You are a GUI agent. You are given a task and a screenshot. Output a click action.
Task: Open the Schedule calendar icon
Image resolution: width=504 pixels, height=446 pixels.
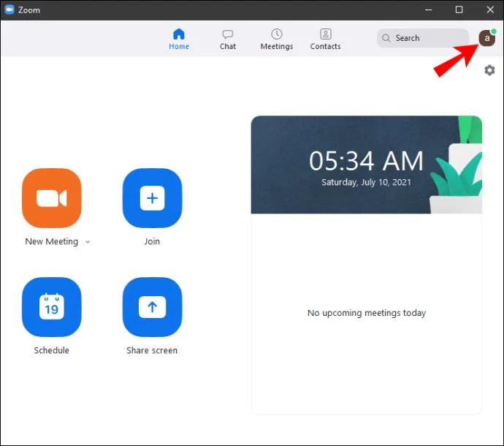52,307
